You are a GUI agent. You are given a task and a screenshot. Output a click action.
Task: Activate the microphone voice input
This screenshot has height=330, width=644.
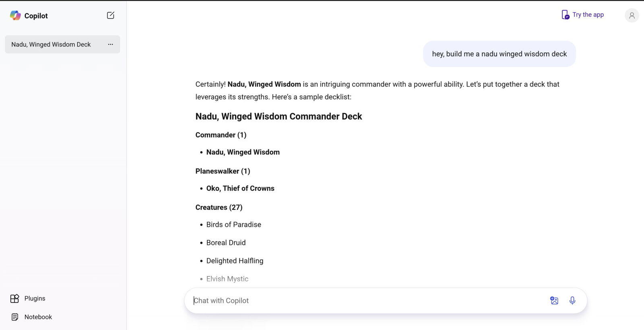pyautogui.click(x=572, y=300)
